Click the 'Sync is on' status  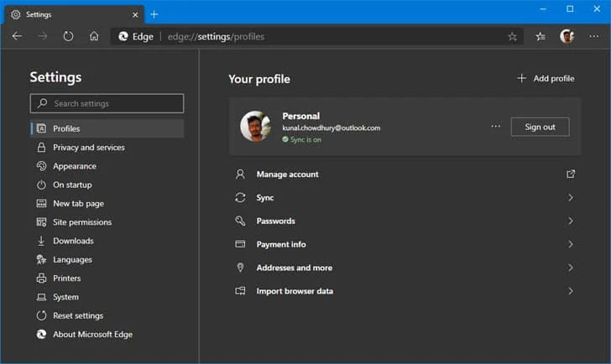tap(302, 139)
